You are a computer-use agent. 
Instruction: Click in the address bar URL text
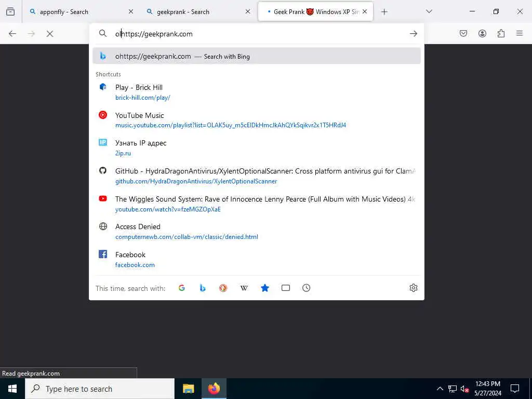click(x=154, y=34)
